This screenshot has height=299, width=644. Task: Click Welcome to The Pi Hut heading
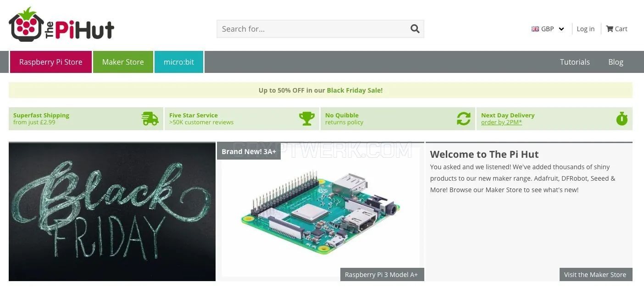[x=484, y=154]
